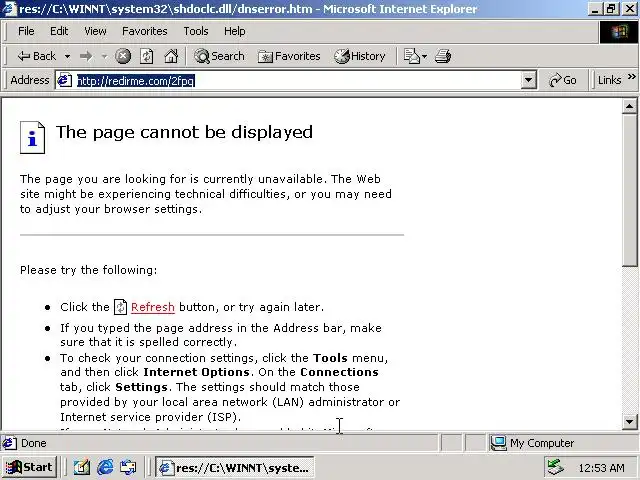Open the View menu
The image size is (640, 480).
96,31
